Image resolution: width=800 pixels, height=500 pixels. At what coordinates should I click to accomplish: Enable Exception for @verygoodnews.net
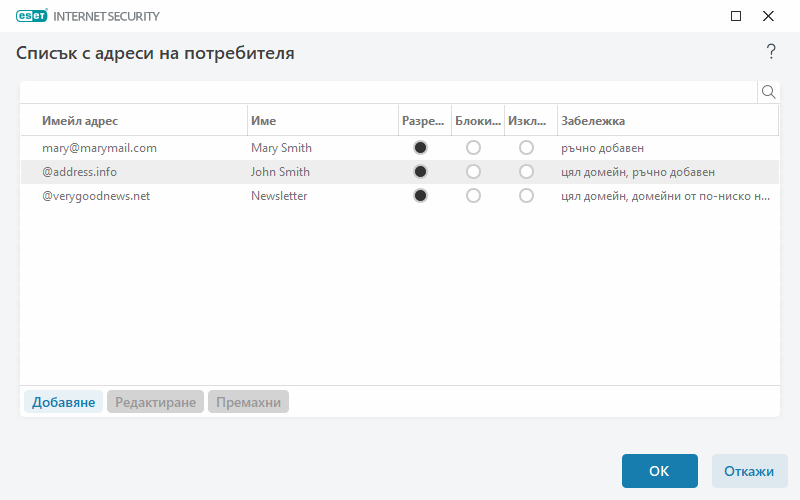pyautogui.click(x=527, y=196)
